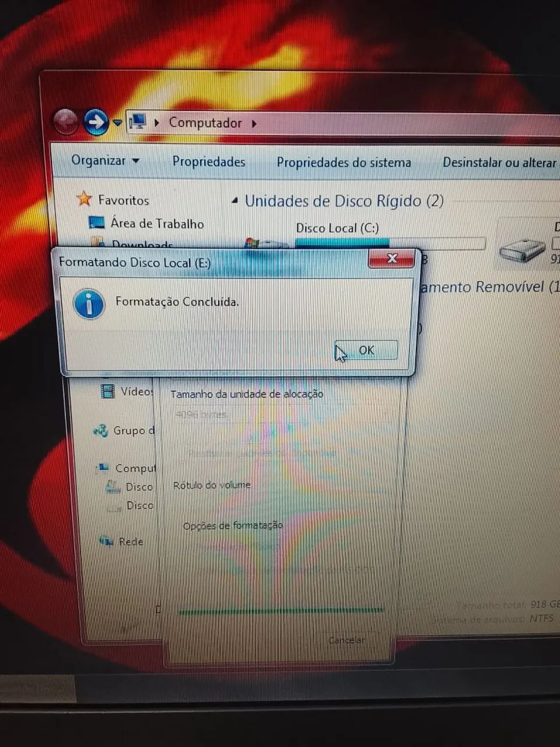Click the Rótulo do volume label

(x=212, y=485)
